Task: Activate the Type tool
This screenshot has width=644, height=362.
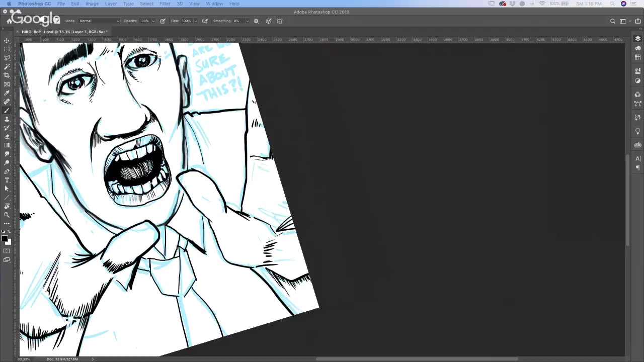Action: [7, 180]
